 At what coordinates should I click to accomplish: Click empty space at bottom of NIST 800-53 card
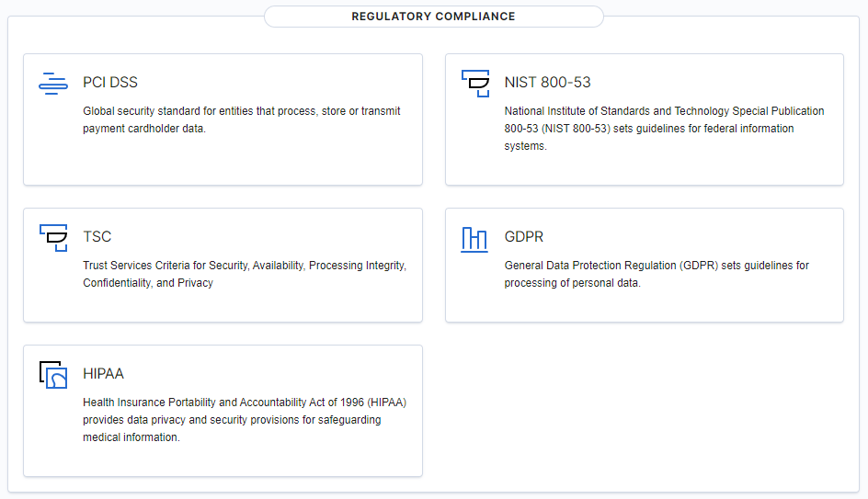coord(644,170)
